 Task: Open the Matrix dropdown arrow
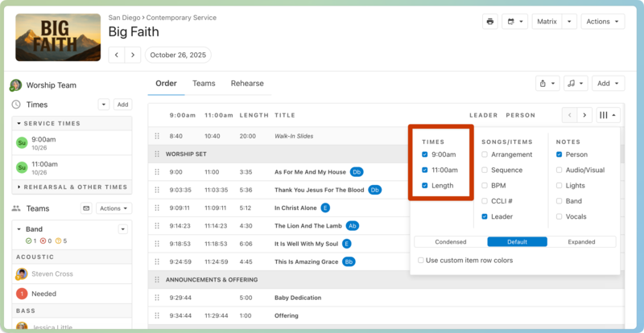(x=570, y=22)
